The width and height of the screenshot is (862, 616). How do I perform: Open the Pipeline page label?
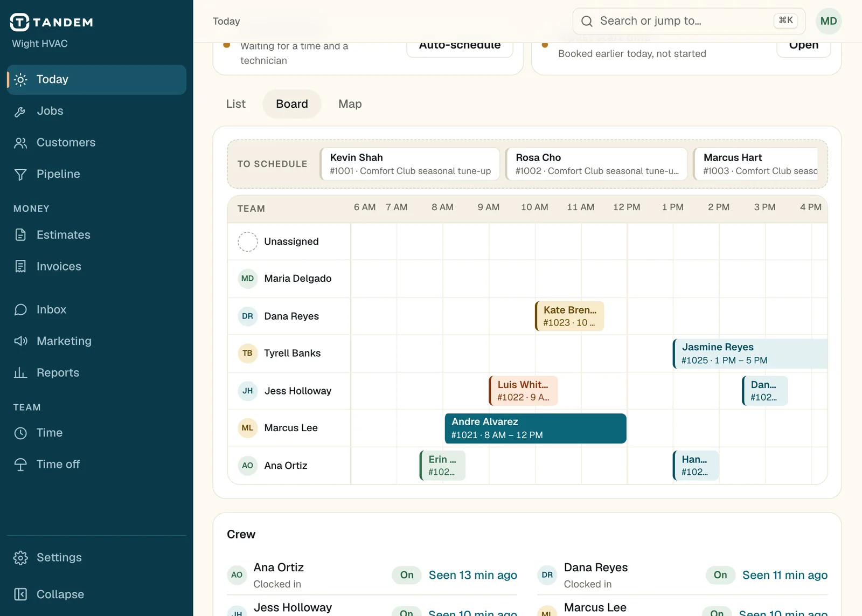click(x=58, y=174)
